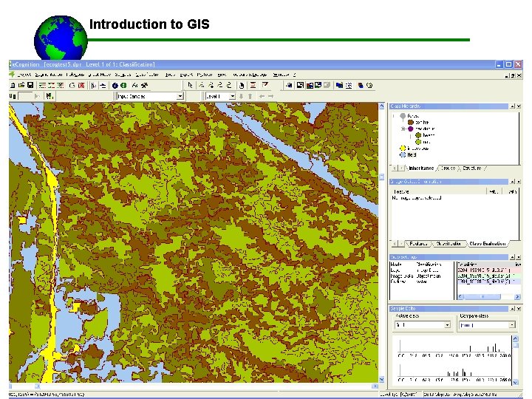Click View Settings layer list scroll left arrow
The image size is (532, 399).
pyautogui.click(x=460, y=297)
